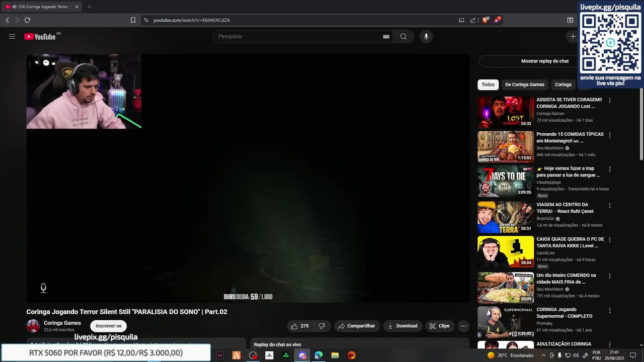Viewport: 644px width, 362px height.
Task: Open Coringa Games channel avatar
Action: tap(33, 326)
